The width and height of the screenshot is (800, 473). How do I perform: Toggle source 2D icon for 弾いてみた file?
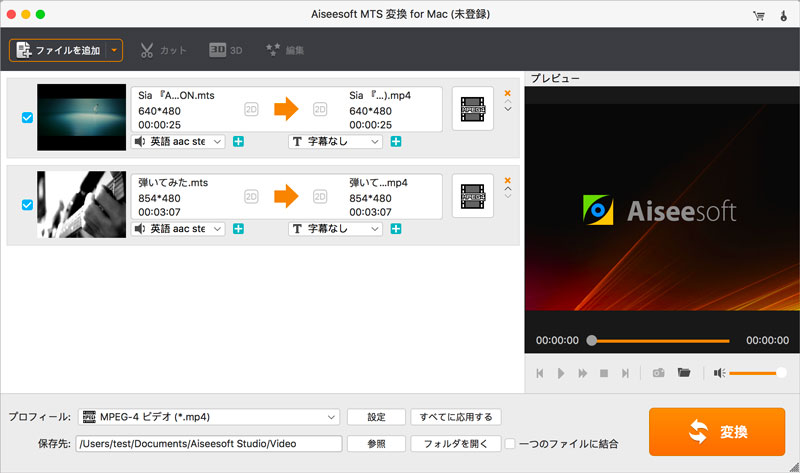[251, 196]
